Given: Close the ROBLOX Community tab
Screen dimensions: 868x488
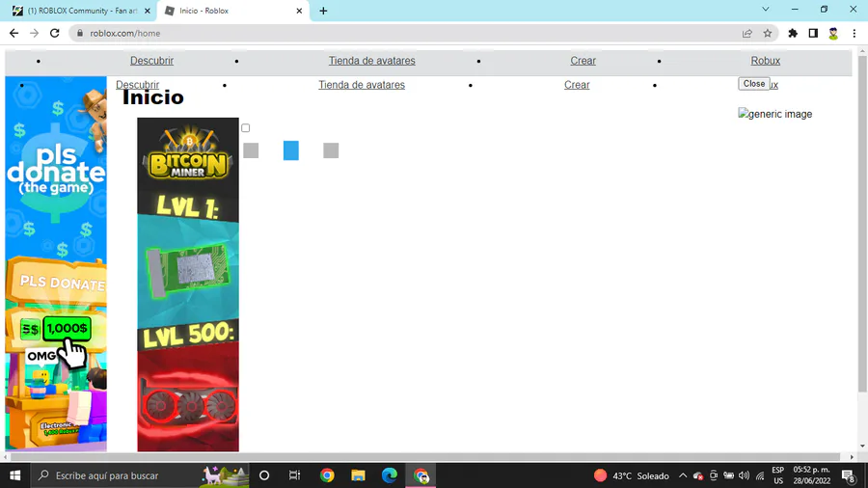Looking at the screenshot, I should tap(148, 11).
